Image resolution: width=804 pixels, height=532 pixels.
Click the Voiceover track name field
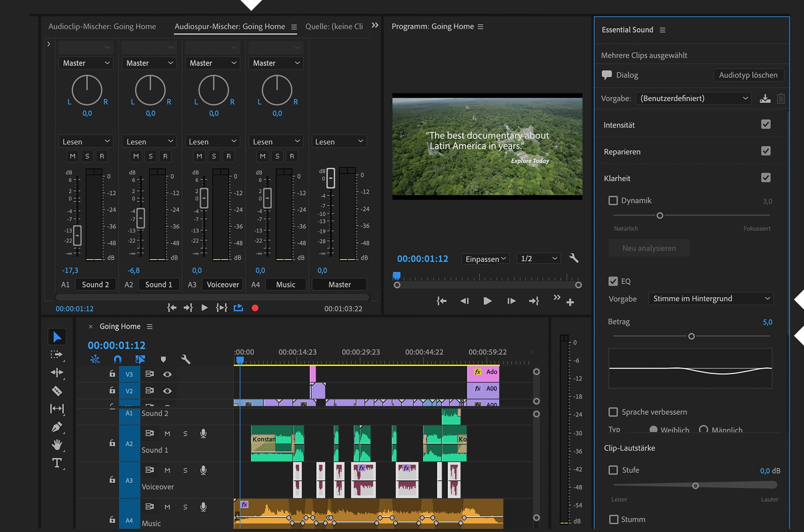pos(223,285)
